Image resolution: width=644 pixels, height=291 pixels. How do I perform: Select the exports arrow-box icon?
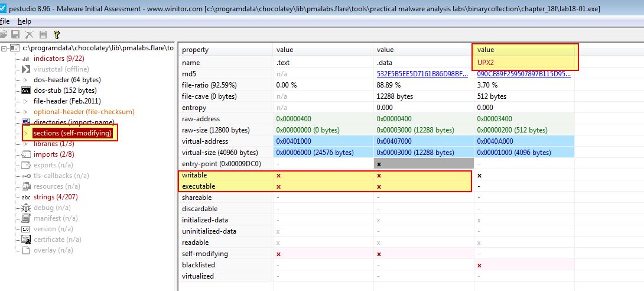pos(26,165)
